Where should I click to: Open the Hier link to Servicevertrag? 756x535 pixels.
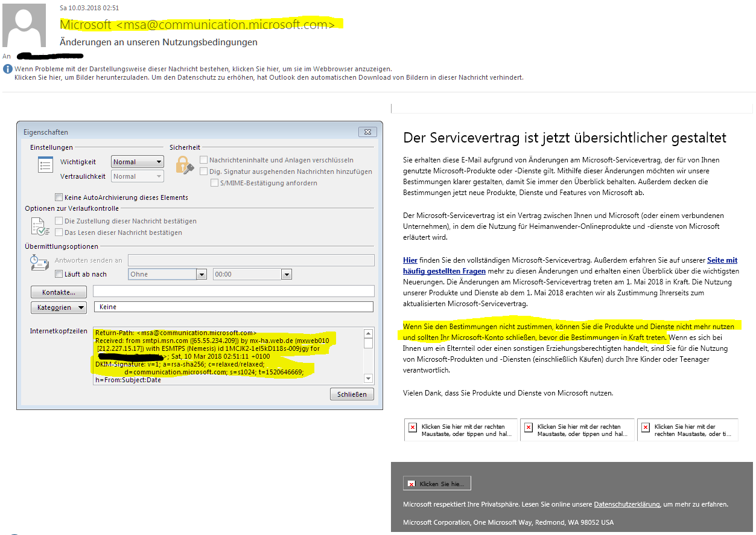(x=410, y=260)
